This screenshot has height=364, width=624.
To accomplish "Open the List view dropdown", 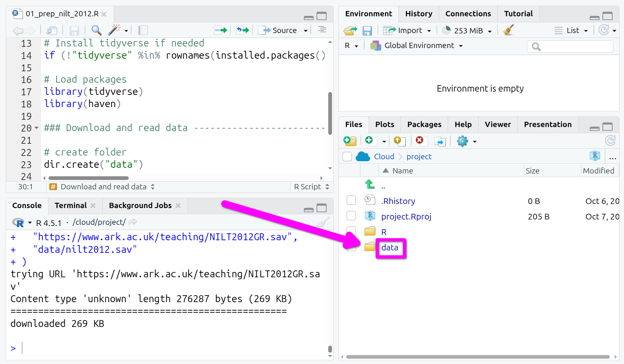I will 571,31.
